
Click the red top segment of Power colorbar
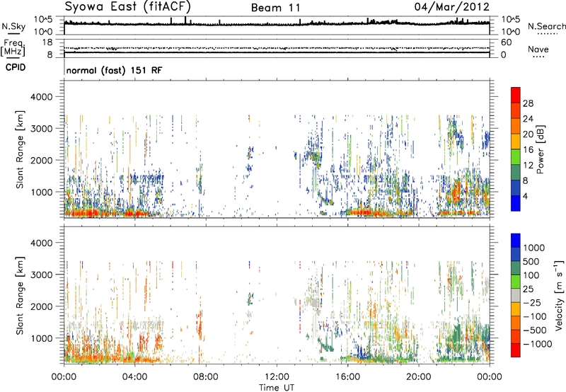point(516,95)
